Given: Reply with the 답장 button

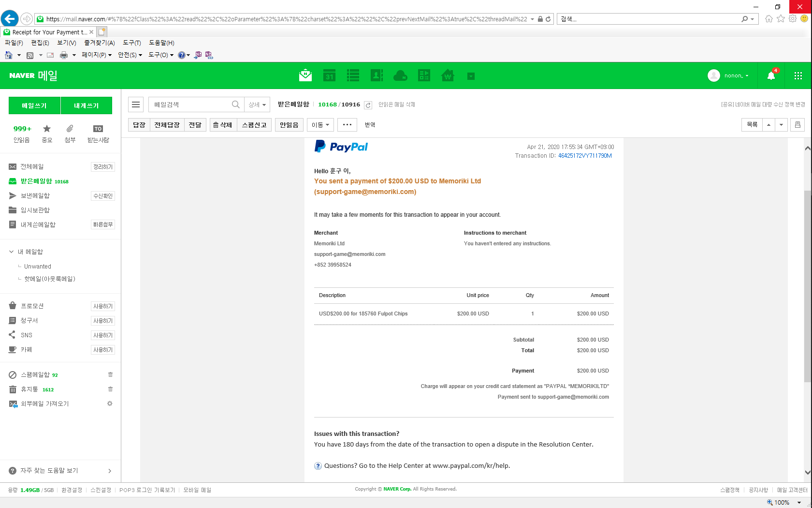Looking at the screenshot, I should [139, 125].
